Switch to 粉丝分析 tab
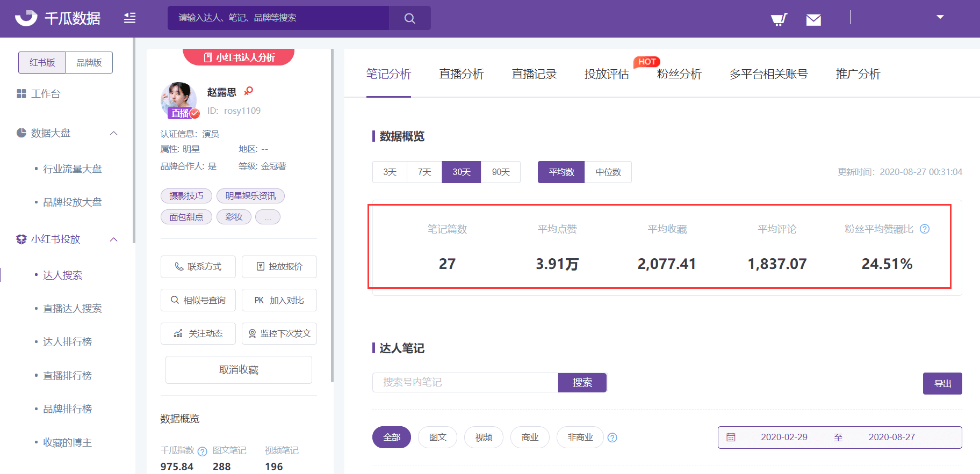Image resolution: width=980 pixels, height=474 pixels. coord(679,74)
